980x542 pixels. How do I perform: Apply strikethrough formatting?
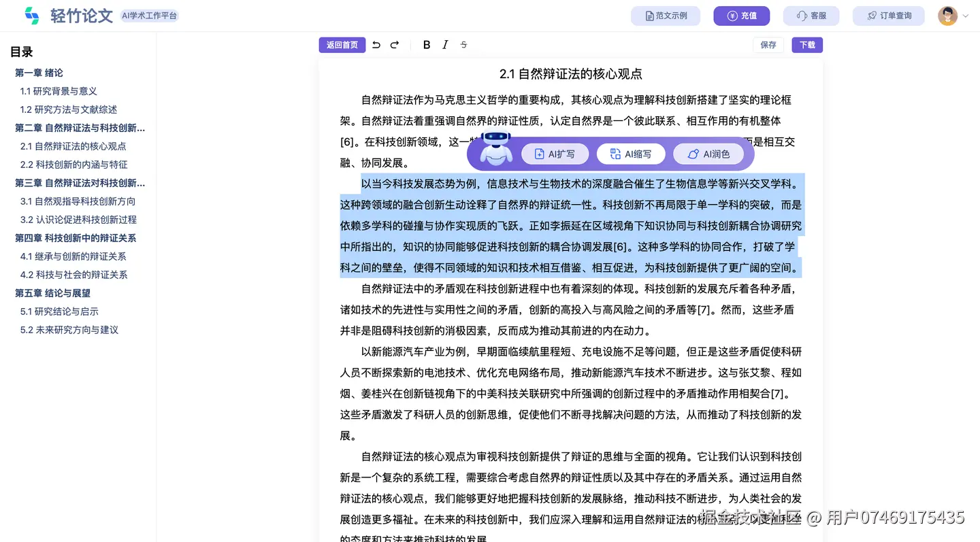(463, 44)
